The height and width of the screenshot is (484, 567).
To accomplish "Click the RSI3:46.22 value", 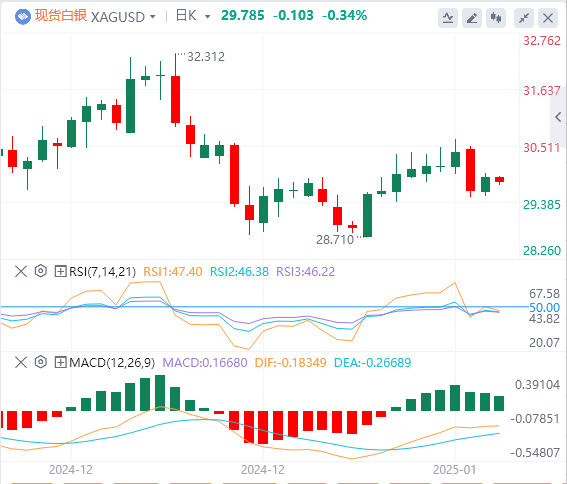I will tap(306, 271).
